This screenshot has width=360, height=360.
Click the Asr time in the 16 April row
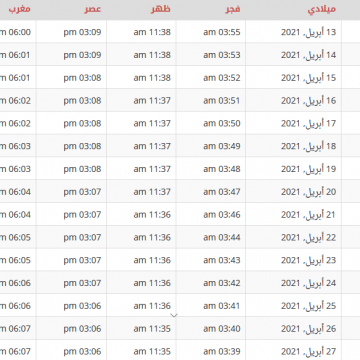click(82, 101)
